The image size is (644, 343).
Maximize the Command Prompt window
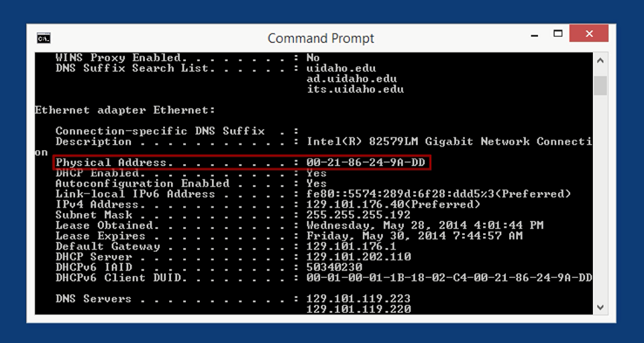pyautogui.click(x=557, y=33)
